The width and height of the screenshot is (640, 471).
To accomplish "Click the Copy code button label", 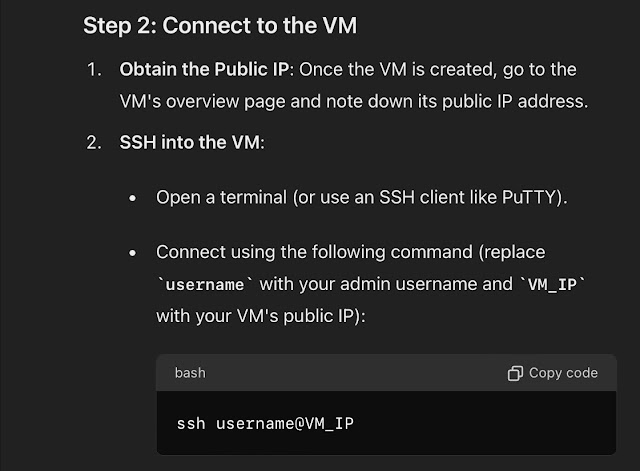I will point(563,373).
